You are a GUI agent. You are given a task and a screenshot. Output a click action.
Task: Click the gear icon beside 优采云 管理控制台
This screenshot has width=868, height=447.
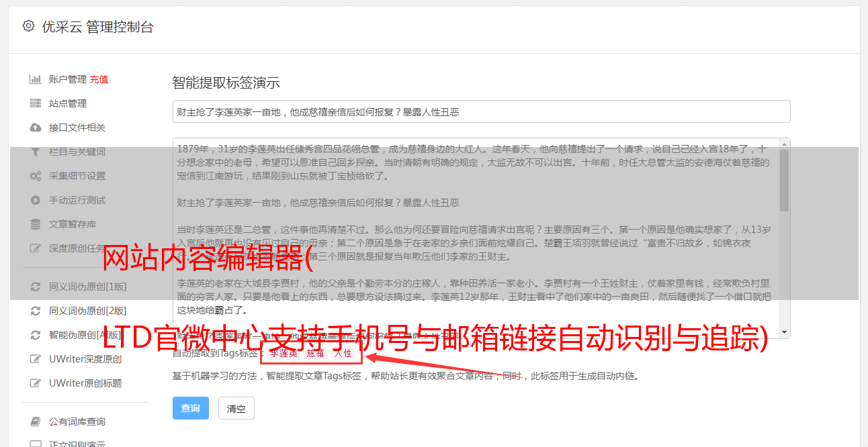(x=28, y=26)
